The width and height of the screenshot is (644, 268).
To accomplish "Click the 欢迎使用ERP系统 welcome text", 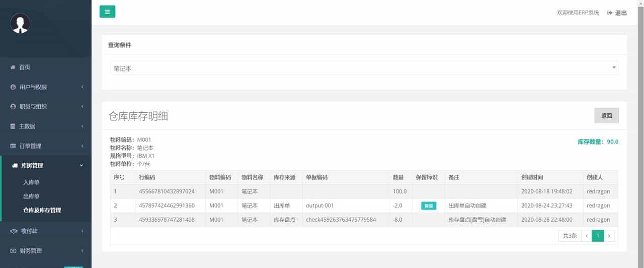I will pos(578,13).
